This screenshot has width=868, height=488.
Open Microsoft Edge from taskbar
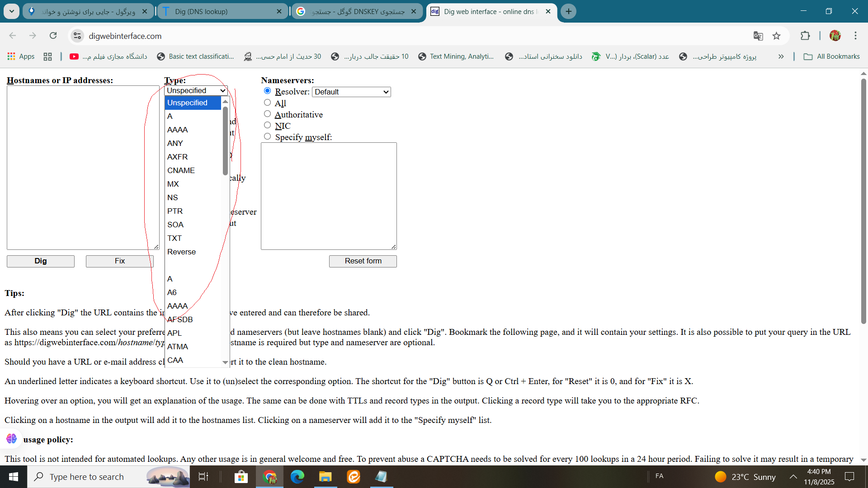[297, 477]
